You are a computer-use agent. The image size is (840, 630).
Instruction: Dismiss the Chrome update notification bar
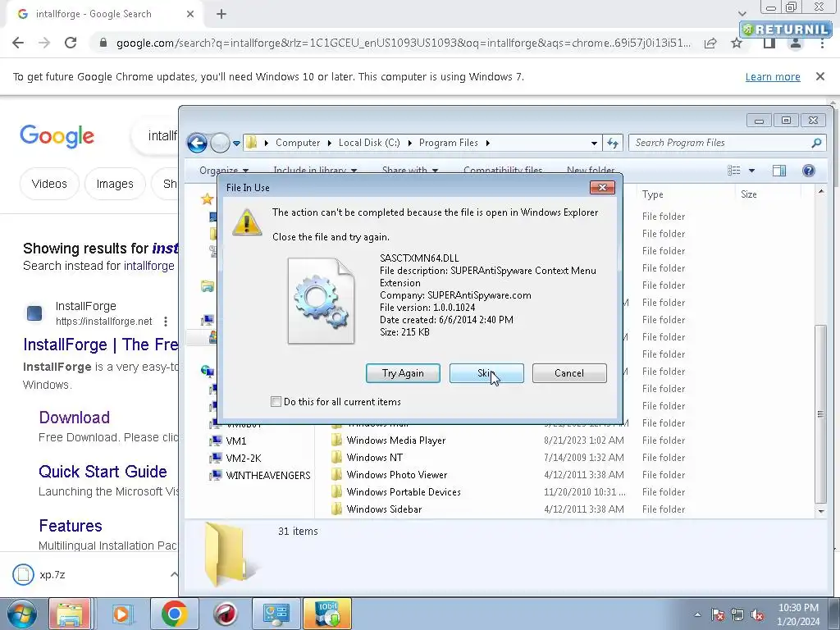(x=819, y=76)
